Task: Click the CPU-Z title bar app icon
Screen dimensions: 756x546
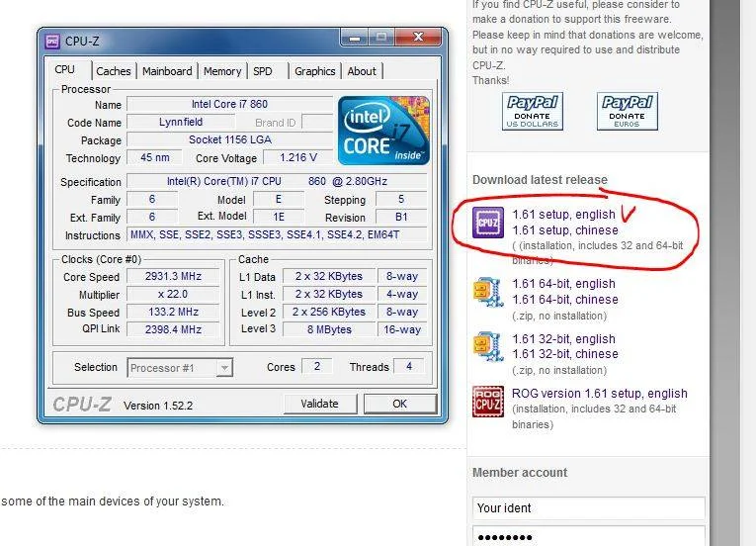Action: pos(52,41)
